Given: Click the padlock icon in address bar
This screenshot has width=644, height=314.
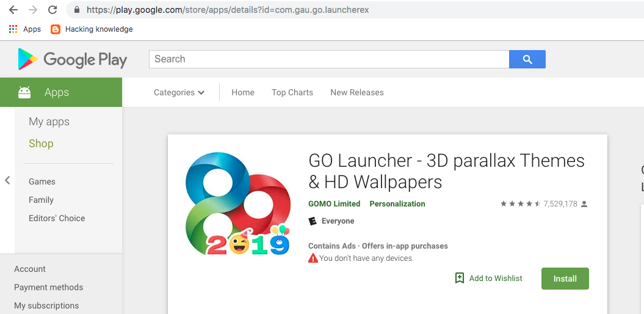Looking at the screenshot, I should [77, 10].
